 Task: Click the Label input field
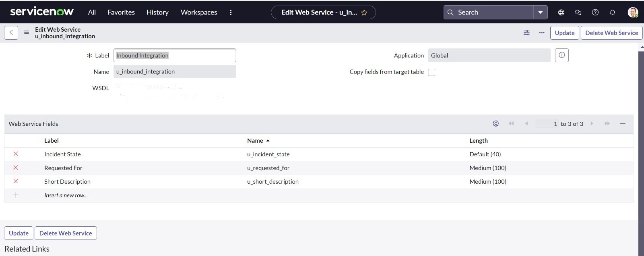click(x=174, y=55)
